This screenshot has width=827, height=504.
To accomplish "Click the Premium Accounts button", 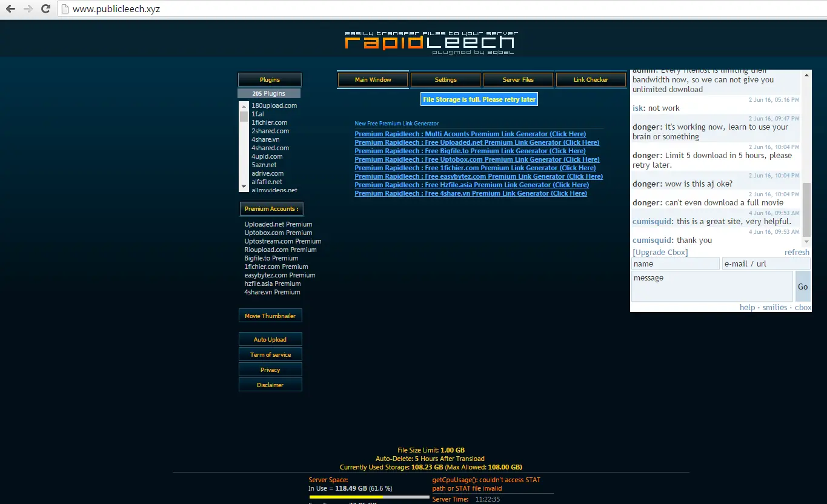I will click(x=271, y=209).
